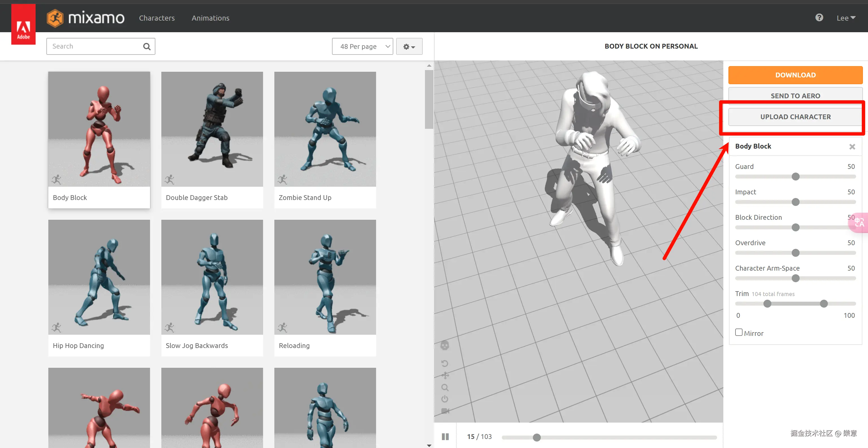Click the Trim end value 100
The image size is (868, 448).
pyautogui.click(x=849, y=315)
